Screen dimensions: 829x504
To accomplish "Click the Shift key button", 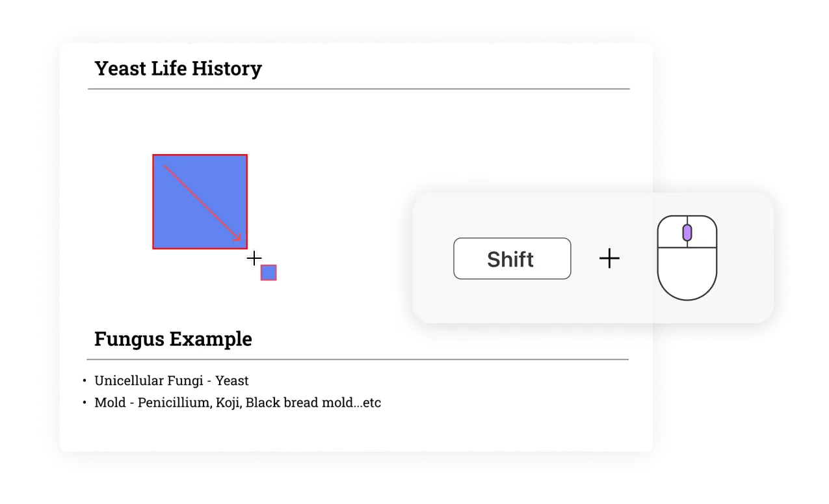I will tap(512, 259).
